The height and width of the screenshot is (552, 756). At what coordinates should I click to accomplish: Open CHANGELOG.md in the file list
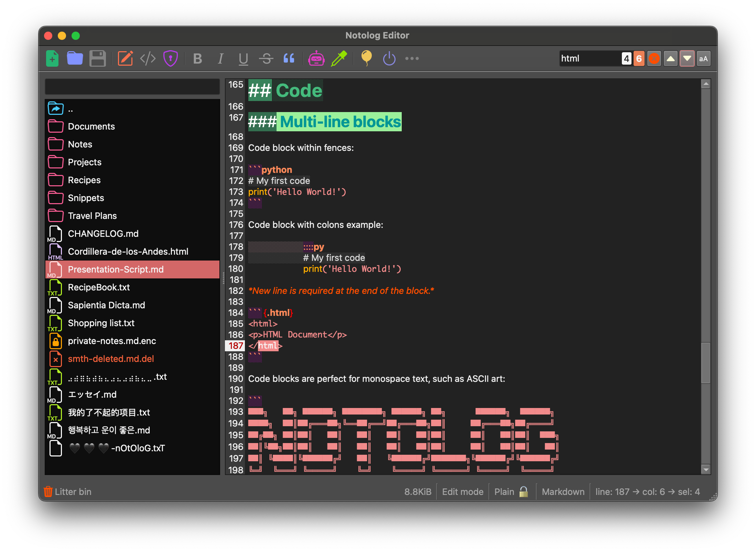(132, 234)
